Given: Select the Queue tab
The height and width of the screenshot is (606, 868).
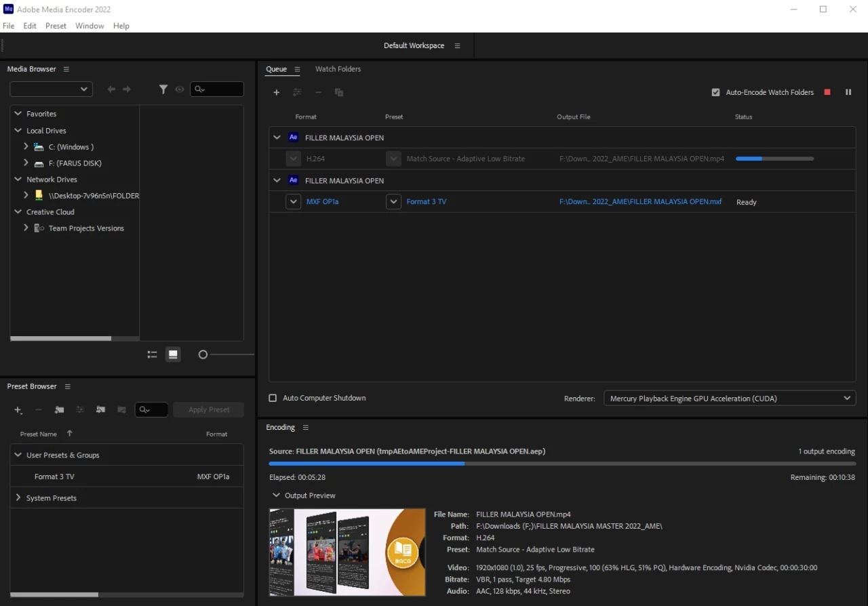Looking at the screenshot, I should (x=276, y=69).
